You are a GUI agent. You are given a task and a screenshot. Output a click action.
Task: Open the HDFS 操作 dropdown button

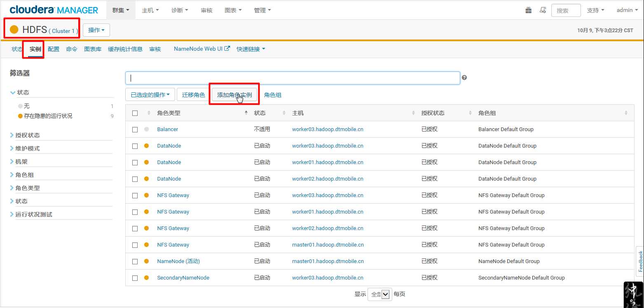(x=96, y=30)
